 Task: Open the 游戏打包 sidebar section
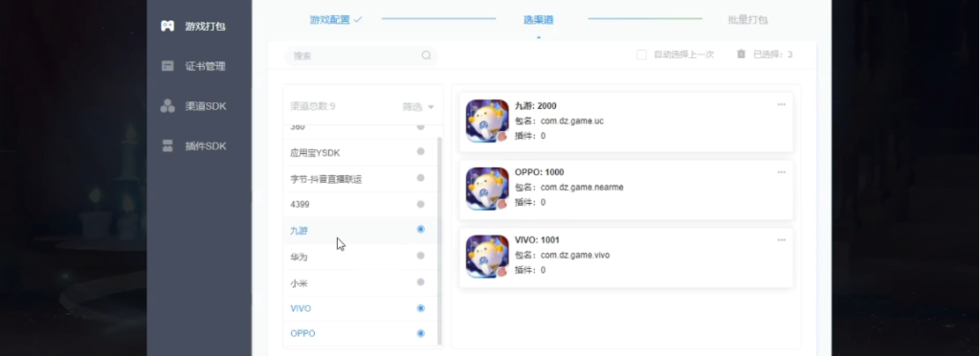199,26
